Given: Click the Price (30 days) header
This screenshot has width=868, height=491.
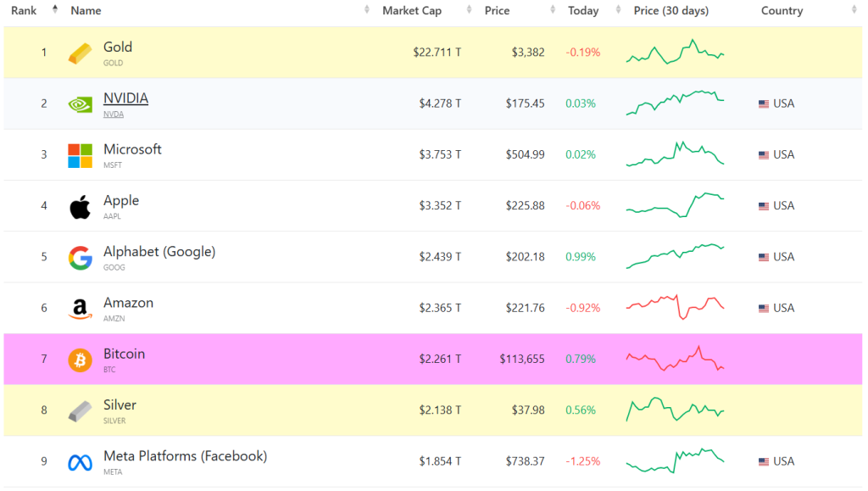Looking at the screenshot, I should click(x=671, y=10).
